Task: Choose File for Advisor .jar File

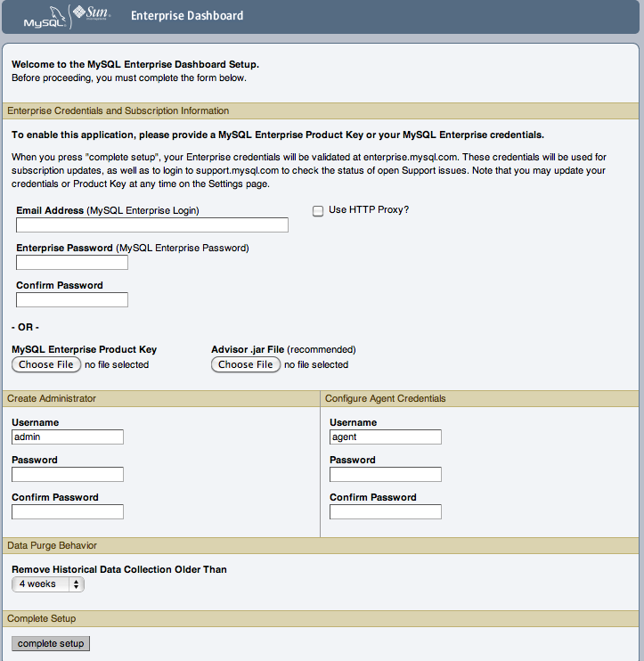Action: click(246, 364)
